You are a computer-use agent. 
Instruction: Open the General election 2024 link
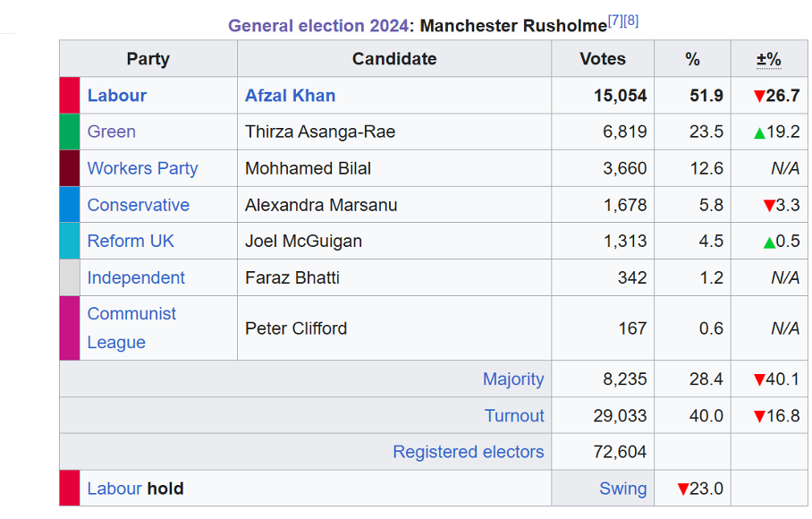pyautogui.click(x=318, y=25)
